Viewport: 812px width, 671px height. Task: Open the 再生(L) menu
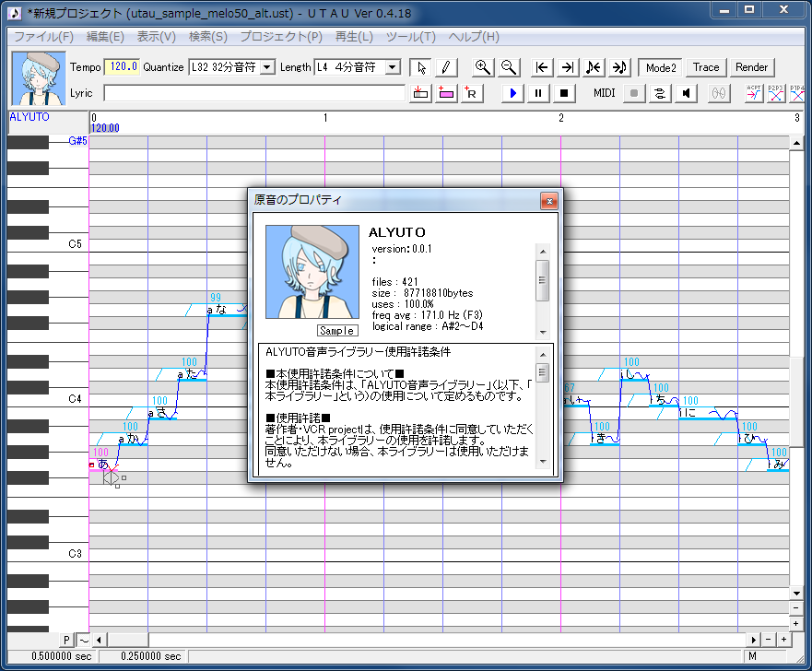354,37
